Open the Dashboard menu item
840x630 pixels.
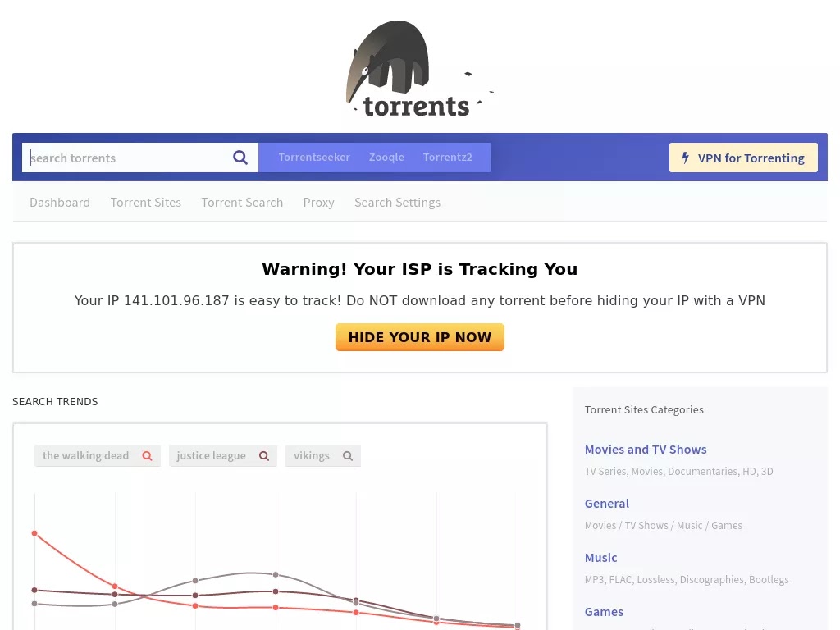(x=59, y=202)
